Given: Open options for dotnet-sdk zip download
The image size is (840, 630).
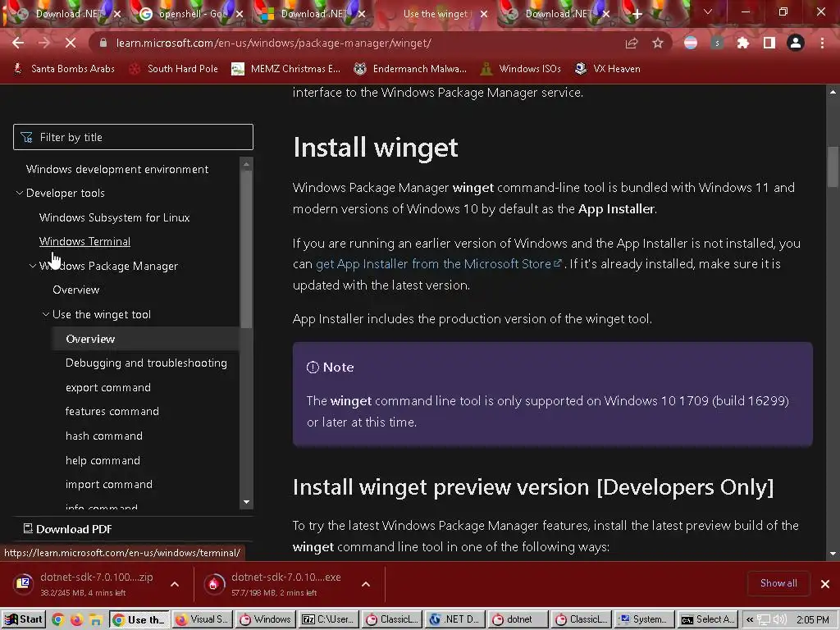Looking at the screenshot, I should (175, 584).
